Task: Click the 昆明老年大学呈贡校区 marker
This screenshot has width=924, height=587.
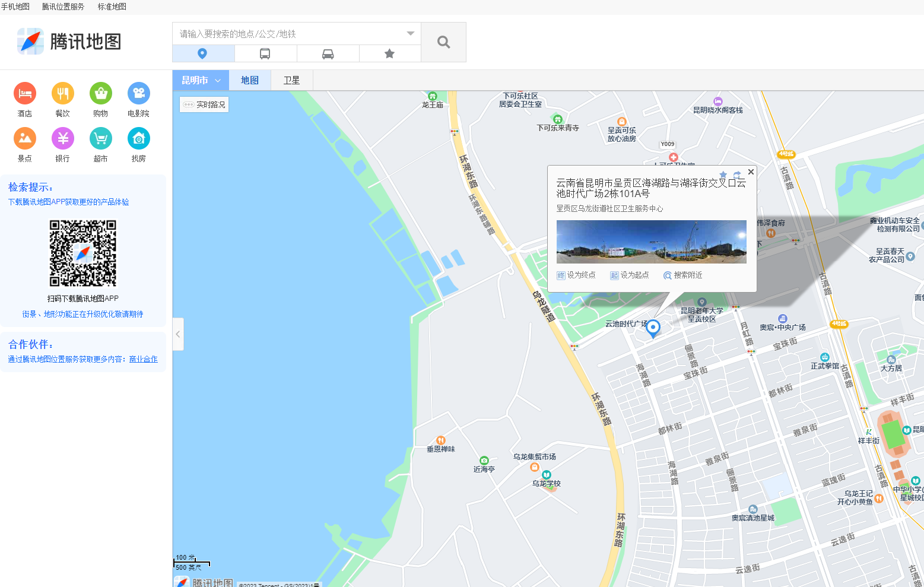Action: coord(702,302)
